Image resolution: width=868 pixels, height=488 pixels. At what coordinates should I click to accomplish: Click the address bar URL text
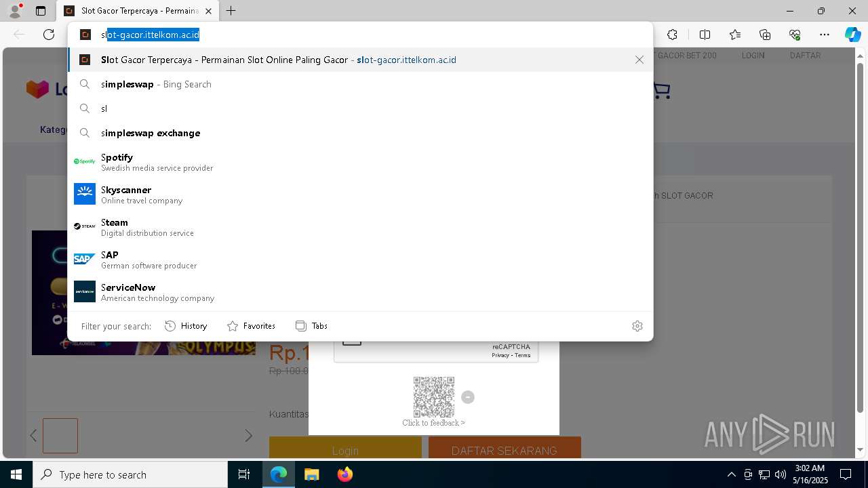(151, 35)
